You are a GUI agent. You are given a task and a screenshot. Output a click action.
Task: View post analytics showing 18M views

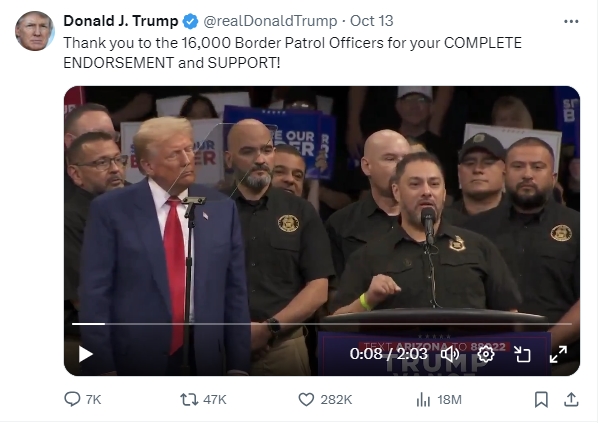click(x=439, y=399)
